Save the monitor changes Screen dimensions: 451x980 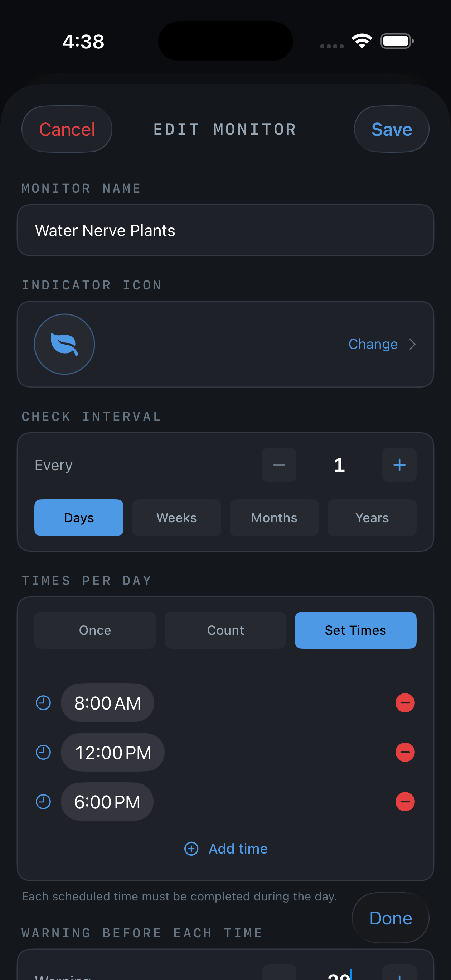tap(392, 129)
